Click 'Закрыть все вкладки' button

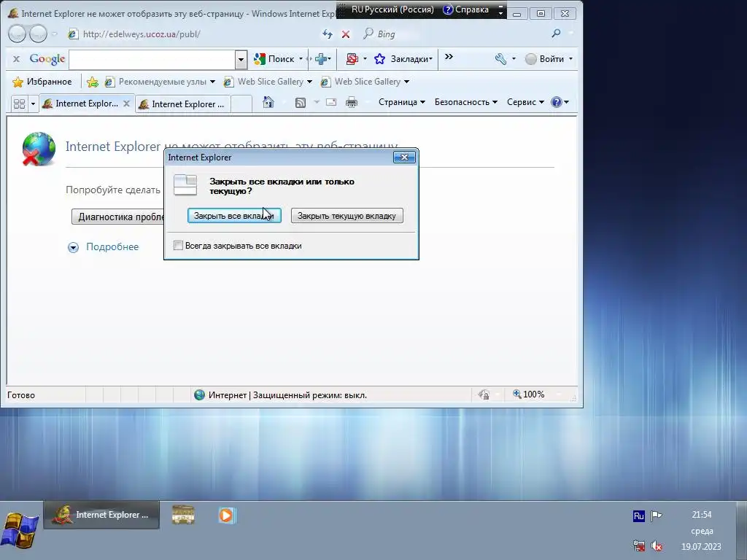click(234, 216)
